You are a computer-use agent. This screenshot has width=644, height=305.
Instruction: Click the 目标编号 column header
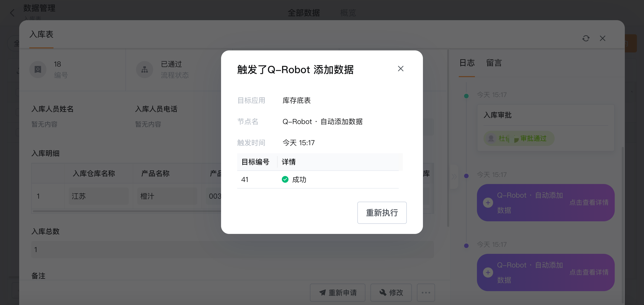point(256,162)
